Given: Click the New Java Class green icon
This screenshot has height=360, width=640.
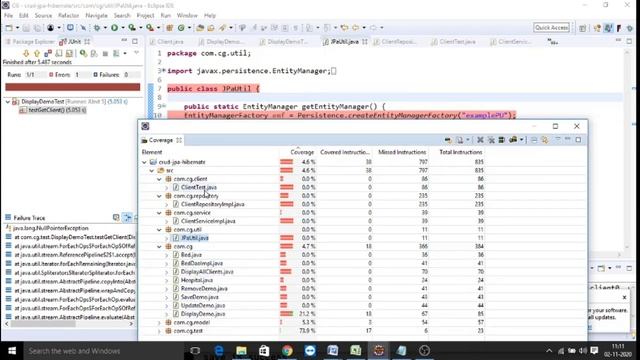Looking at the screenshot, I should (x=181, y=28).
